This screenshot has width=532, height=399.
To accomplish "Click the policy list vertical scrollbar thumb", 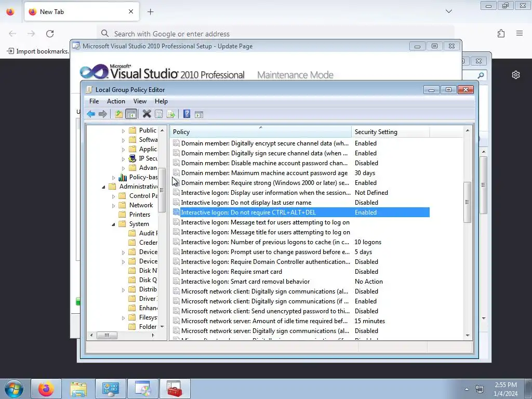I will pos(467,202).
